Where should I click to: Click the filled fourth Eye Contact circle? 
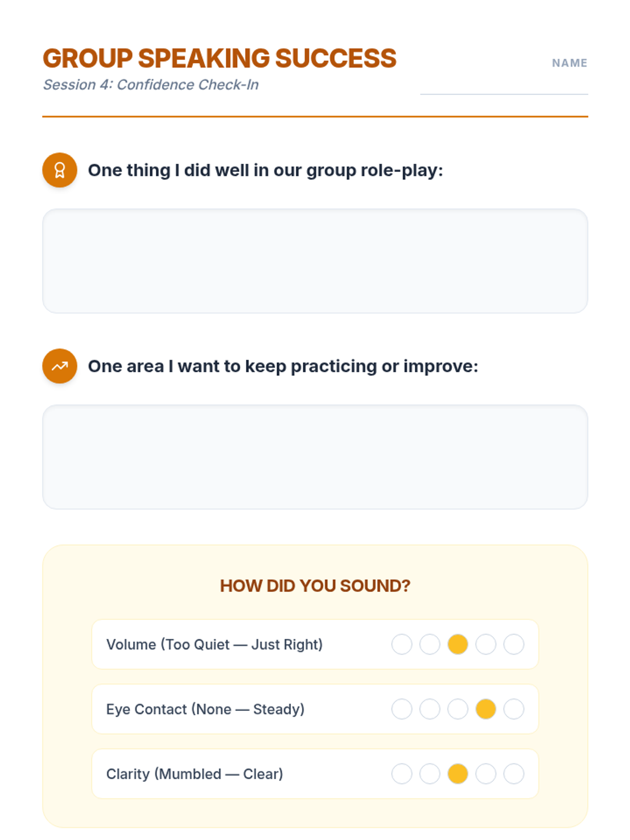(486, 709)
